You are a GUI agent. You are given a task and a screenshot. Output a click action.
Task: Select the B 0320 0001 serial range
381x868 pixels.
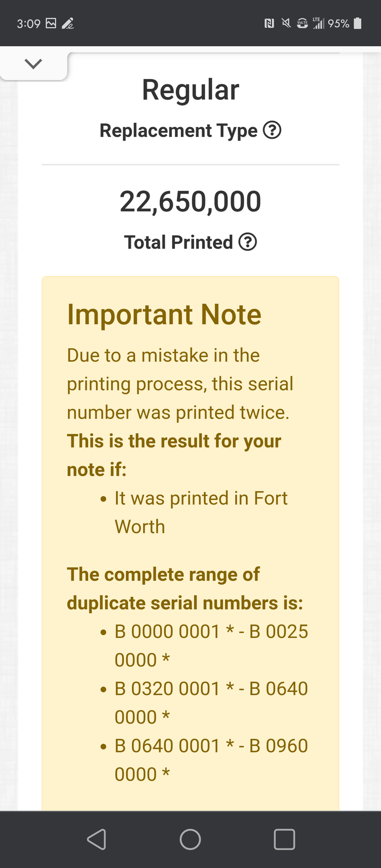point(211,703)
